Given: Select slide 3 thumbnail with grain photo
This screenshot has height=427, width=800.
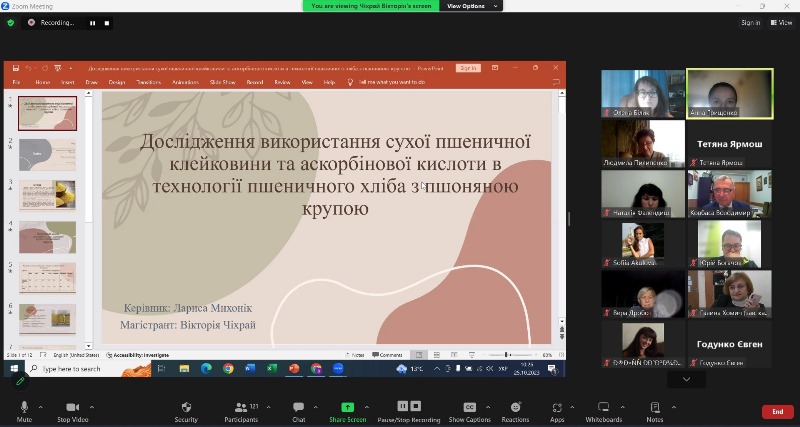Looking at the screenshot, I should [47, 195].
